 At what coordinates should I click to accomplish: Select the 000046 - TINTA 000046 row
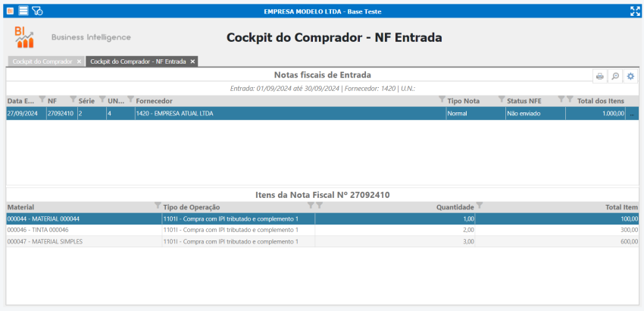tap(323, 230)
